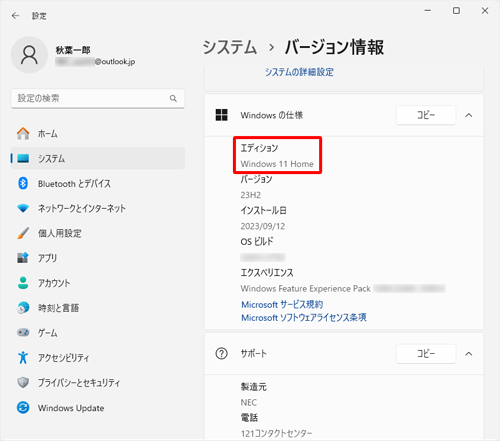Open システムの詳細設定 link
Viewport: 500px width, 441px height.
(299, 72)
